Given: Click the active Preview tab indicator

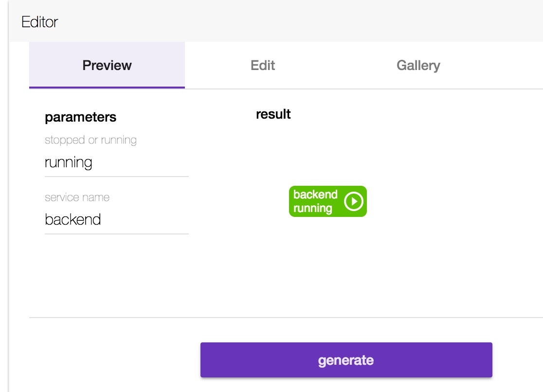Looking at the screenshot, I should coord(107,88).
